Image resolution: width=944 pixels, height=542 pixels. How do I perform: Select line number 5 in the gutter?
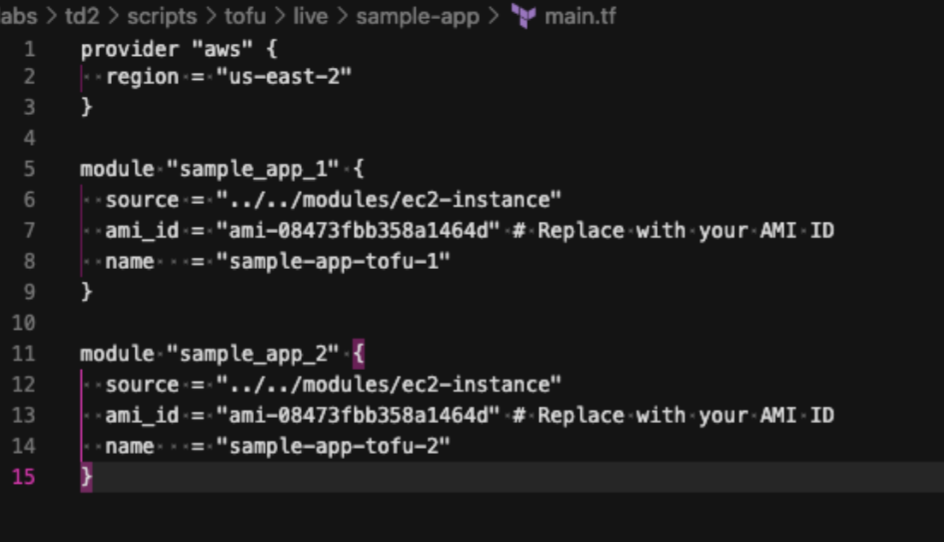pyautogui.click(x=29, y=168)
